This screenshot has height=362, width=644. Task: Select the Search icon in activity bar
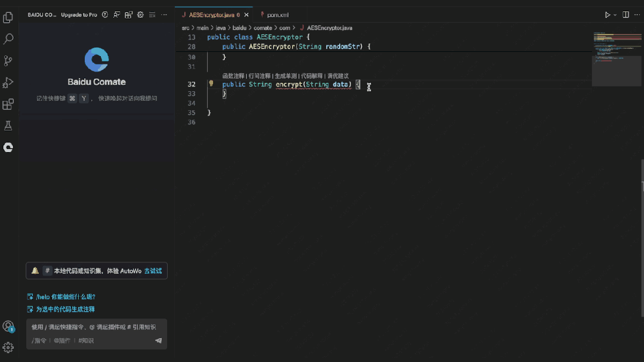(8, 38)
